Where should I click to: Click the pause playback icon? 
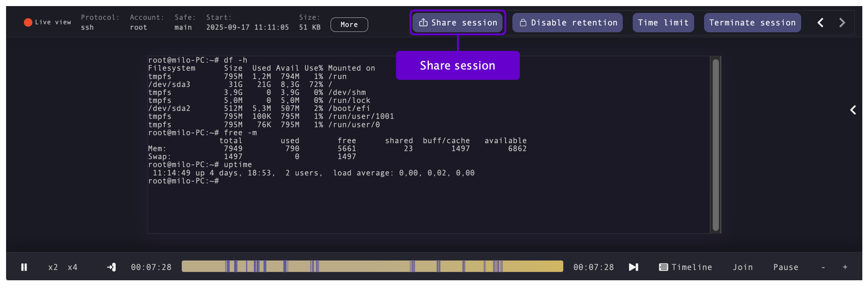(x=24, y=267)
